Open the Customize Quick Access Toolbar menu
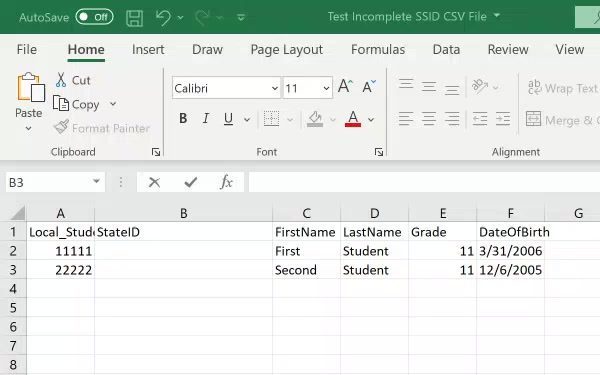Viewport: 600px width, 375px height. coord(241,17)
